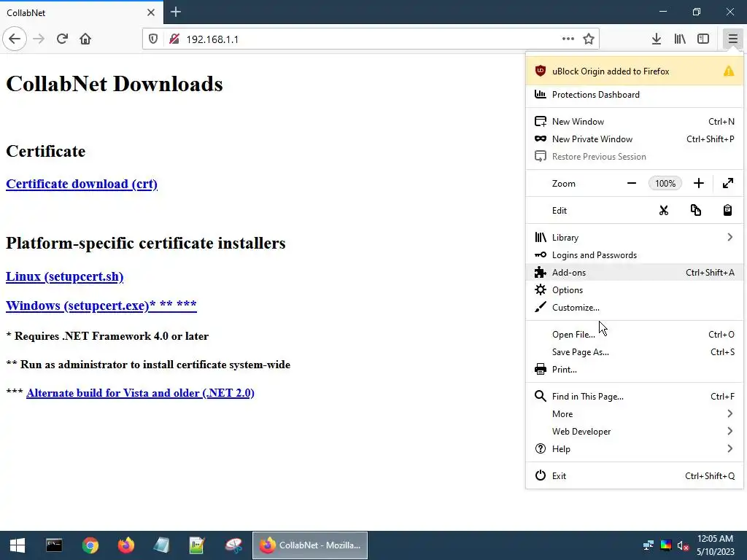Open the network tray icon

pos(648,545)
